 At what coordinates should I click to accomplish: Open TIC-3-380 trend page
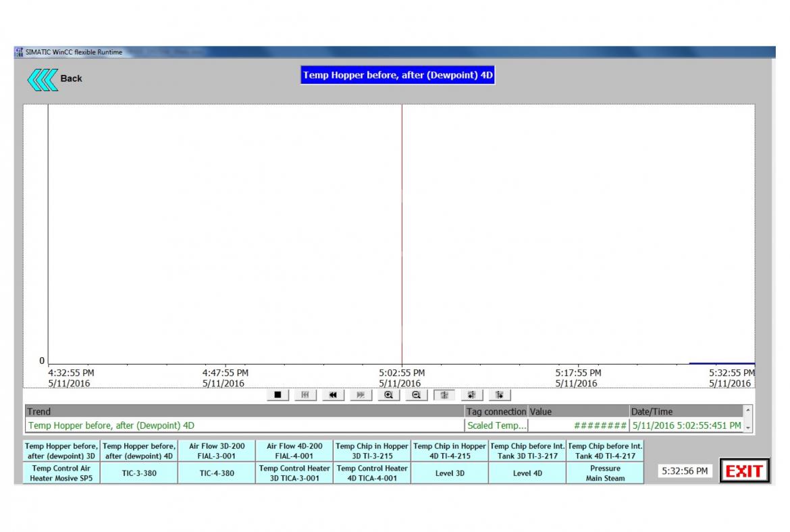pos(139,473)
